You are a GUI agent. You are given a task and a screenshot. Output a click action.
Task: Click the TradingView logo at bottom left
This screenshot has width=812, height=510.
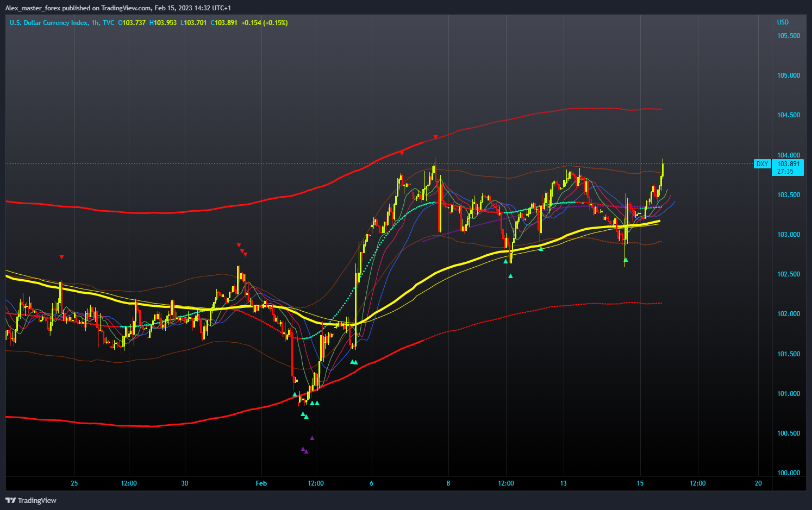pyautogui.click(x=31, y=500)
